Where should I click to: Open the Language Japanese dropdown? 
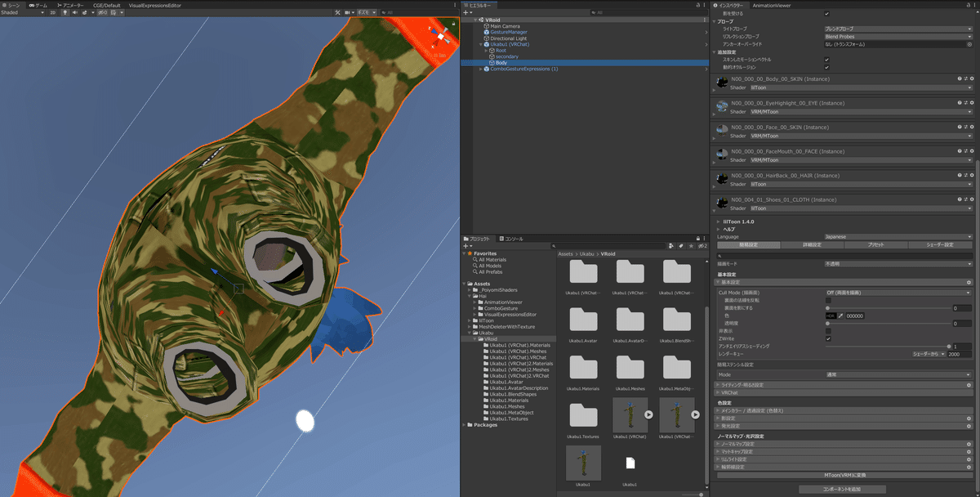pyautogui.click(x=898, y=237)
